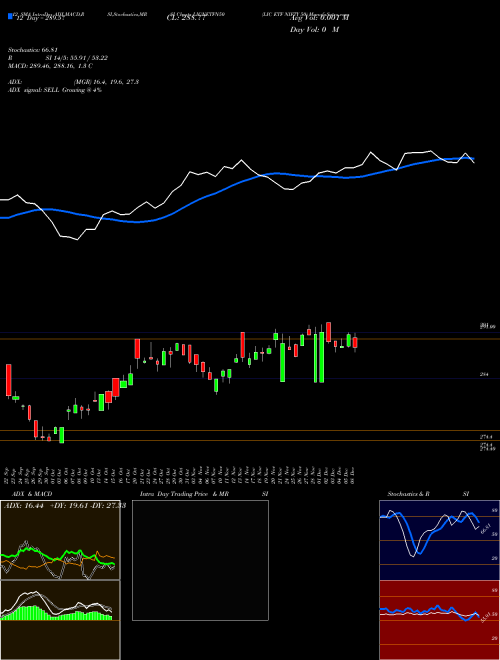Click the 'Day Vol: 0 M' label
This screenshot has width=500, height=660.
(314, 29)
